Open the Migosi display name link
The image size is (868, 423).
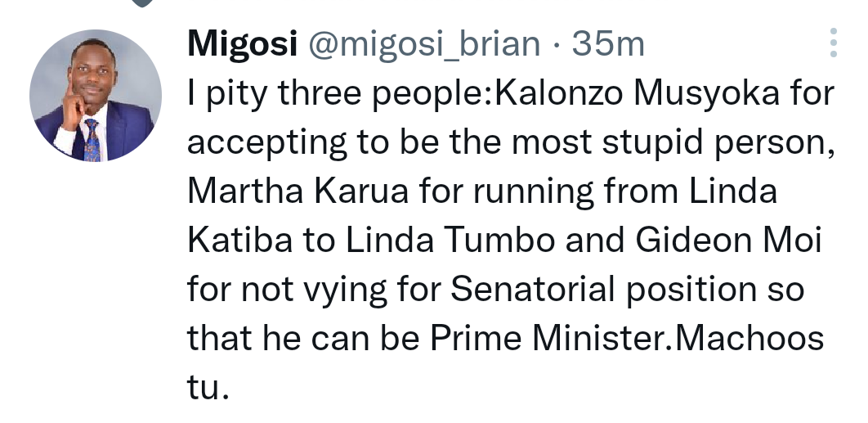click(243, 44)
